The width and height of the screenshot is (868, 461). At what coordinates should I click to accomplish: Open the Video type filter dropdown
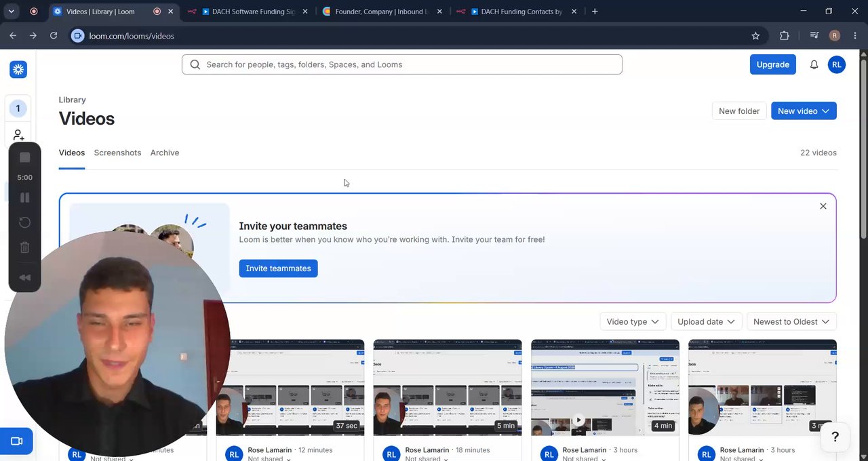(x=633, y=321)
